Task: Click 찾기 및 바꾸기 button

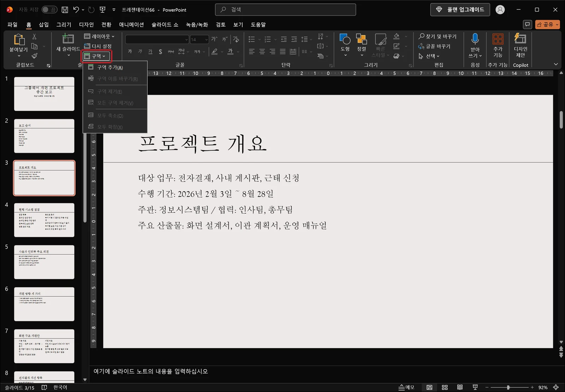Action: tap(438, 36)
